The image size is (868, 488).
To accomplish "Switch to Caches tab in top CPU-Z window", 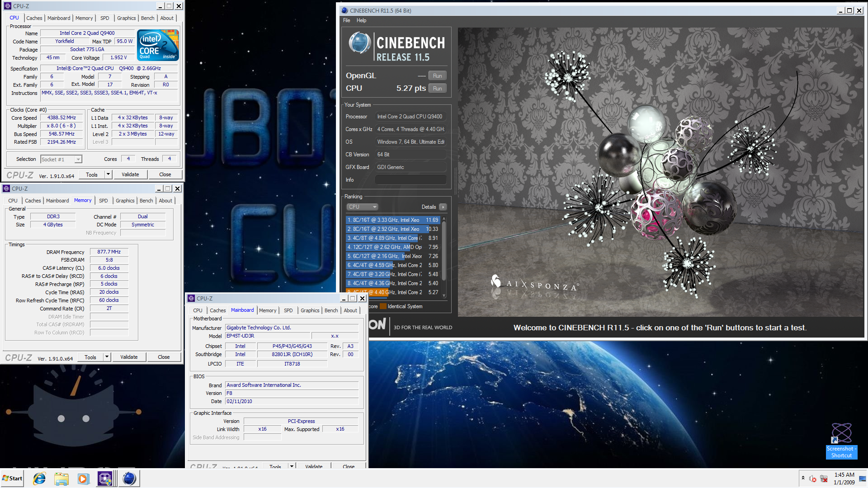I will coord(34,18).
